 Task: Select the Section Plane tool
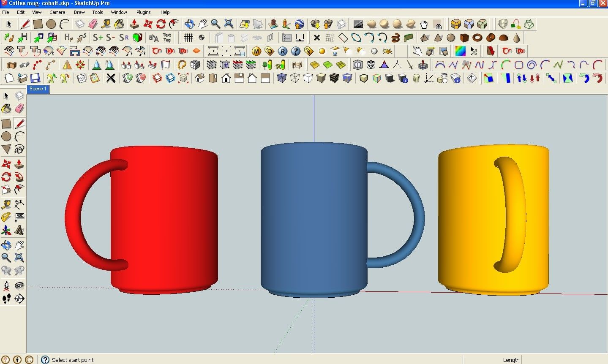[19, 299]
